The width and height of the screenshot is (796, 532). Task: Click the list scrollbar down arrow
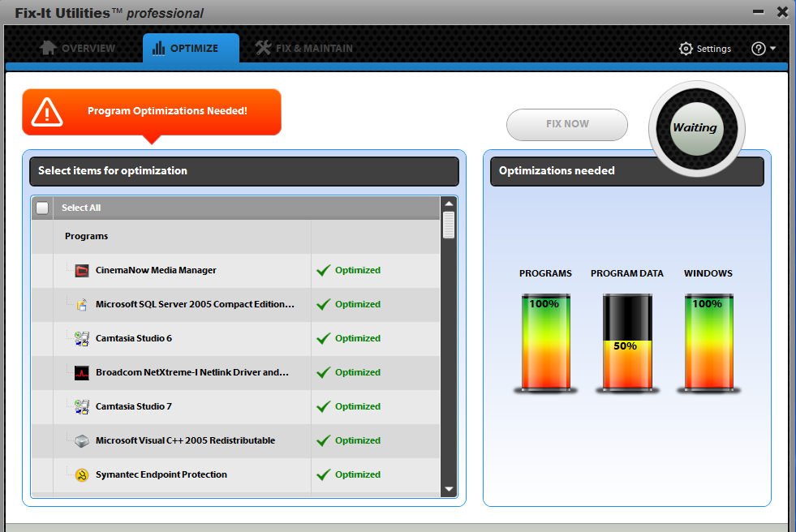pos(449,489)
